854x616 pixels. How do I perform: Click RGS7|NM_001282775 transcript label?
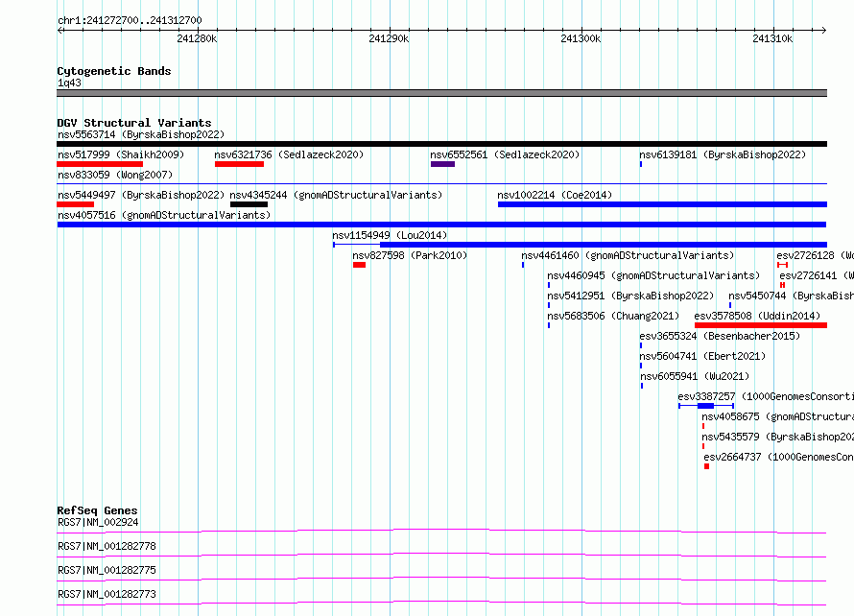(107, 570)
